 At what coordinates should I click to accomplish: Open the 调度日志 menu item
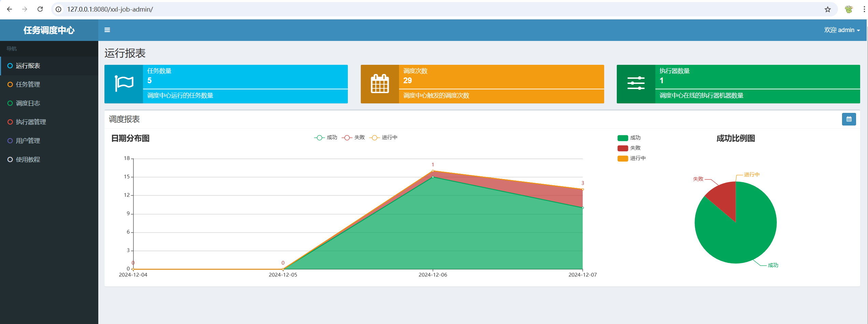49,103
